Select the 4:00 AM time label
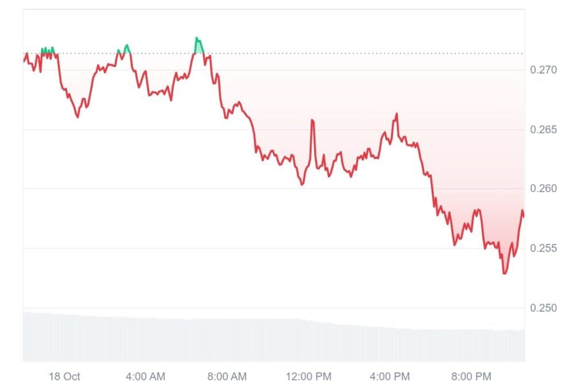The width and height of the screenshot is (588, 392). tap(145, 377)
